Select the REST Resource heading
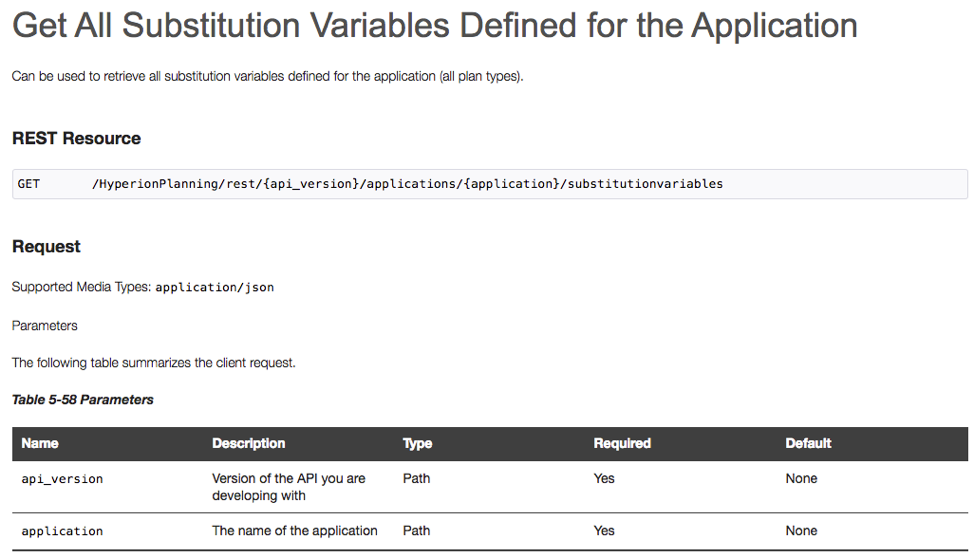 tap(76, 138)
